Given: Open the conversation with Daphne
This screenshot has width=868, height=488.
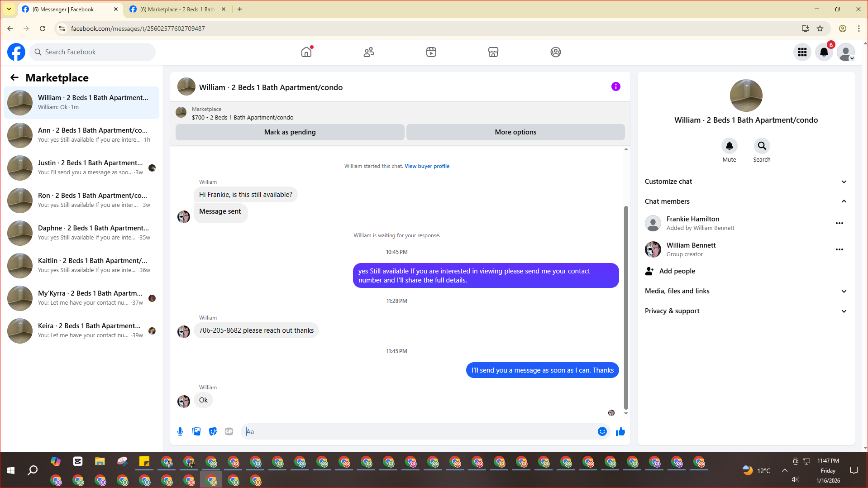Looking at the screenshot, I should 81,233.
